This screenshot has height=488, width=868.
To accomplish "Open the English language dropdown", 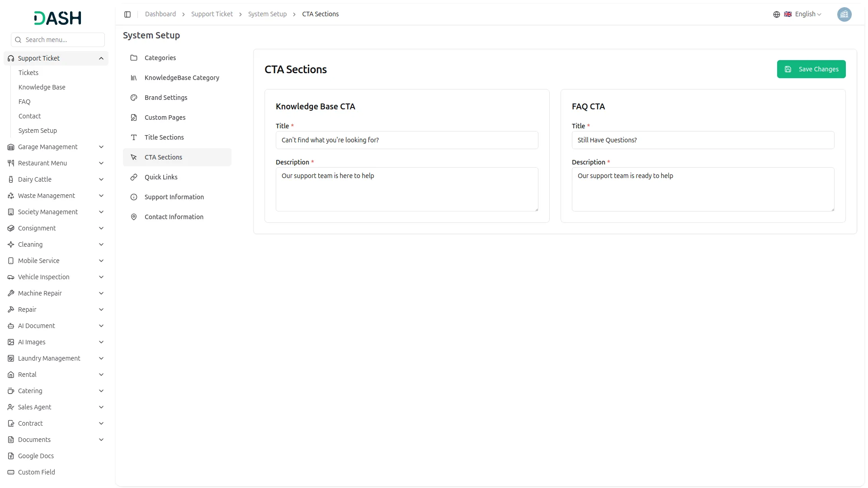I will click(x=808, y=14).
